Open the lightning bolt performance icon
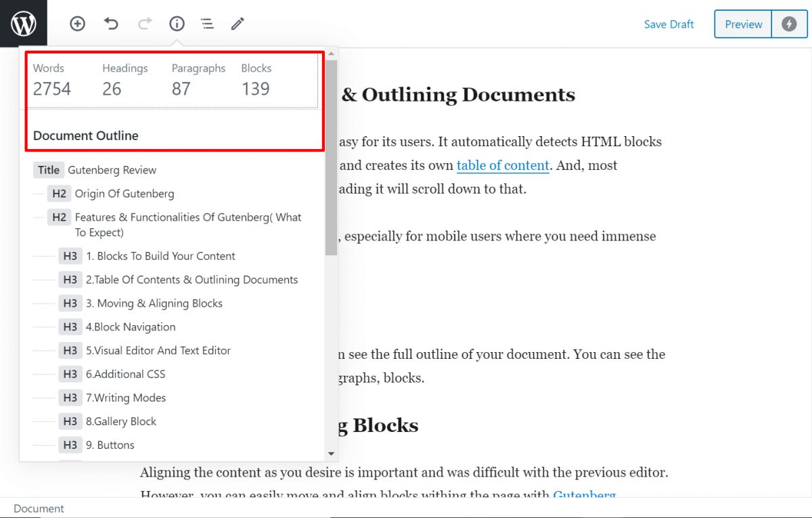 click(x=789, y=24)
